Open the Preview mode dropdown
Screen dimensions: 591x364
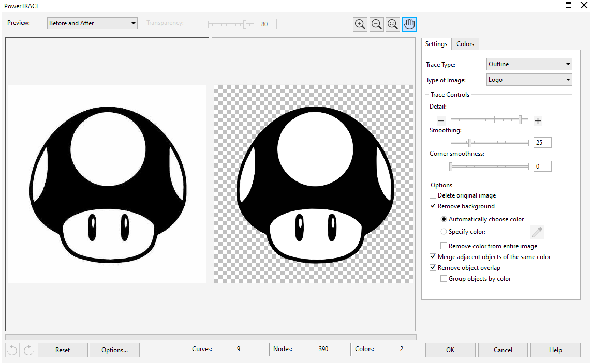[92, 23]
